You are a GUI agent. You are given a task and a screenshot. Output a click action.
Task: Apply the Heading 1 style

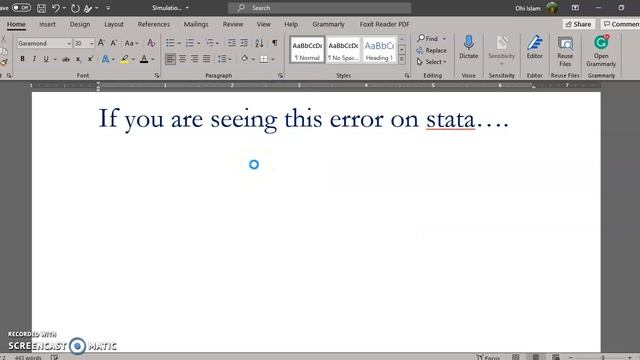pos(379,50)
